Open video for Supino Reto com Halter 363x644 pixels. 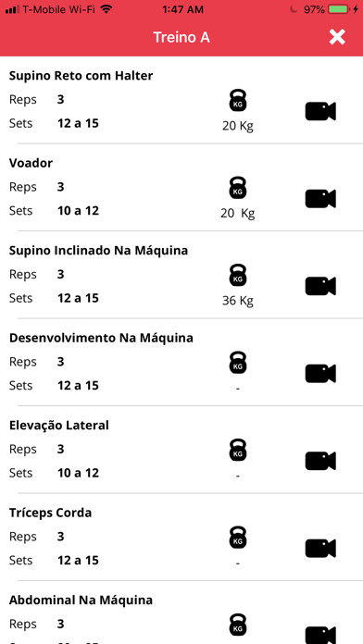tap(320, 111)
